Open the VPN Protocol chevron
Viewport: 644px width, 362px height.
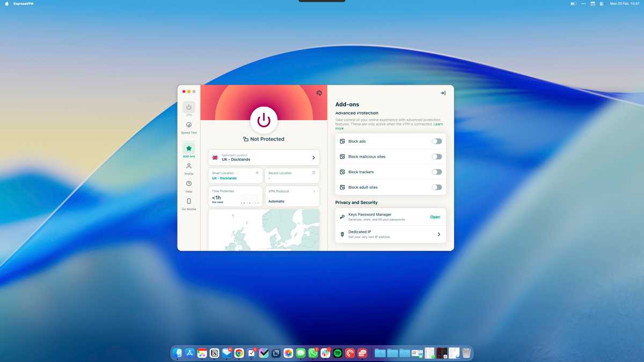point(314,191)
